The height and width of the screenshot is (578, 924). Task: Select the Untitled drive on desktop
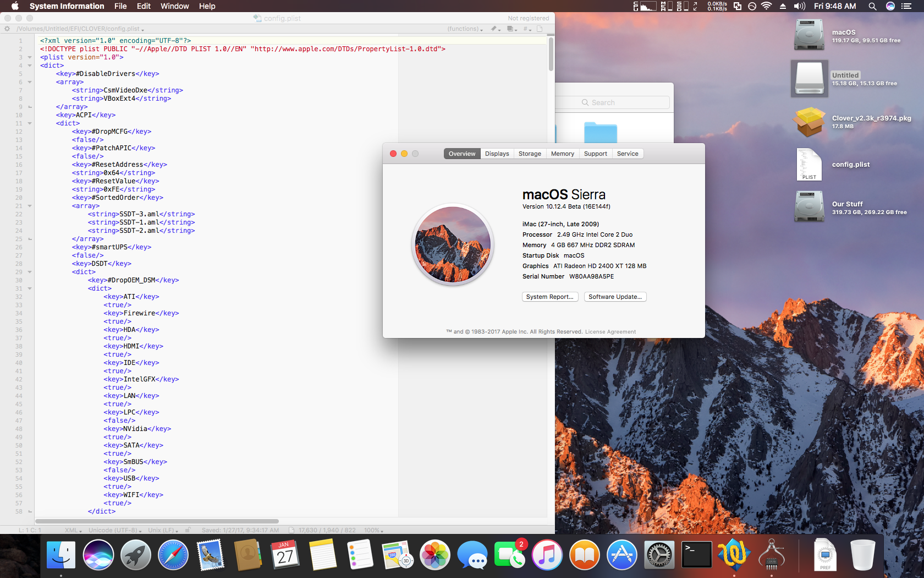coord(810,79)
